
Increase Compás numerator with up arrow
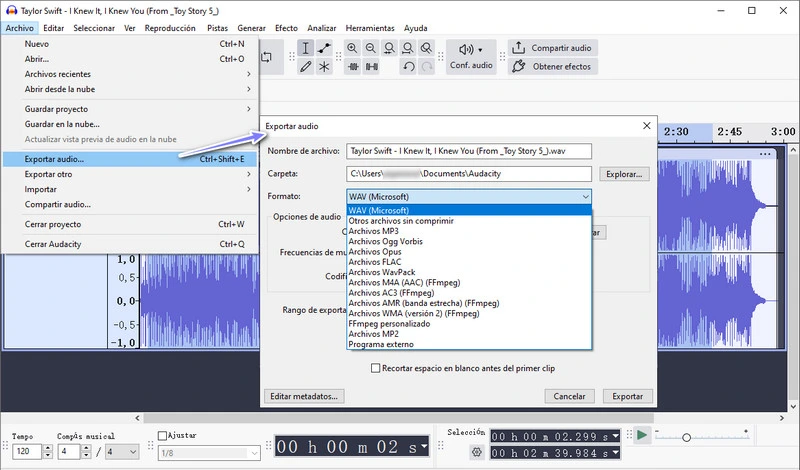click(x=86, y=448)
